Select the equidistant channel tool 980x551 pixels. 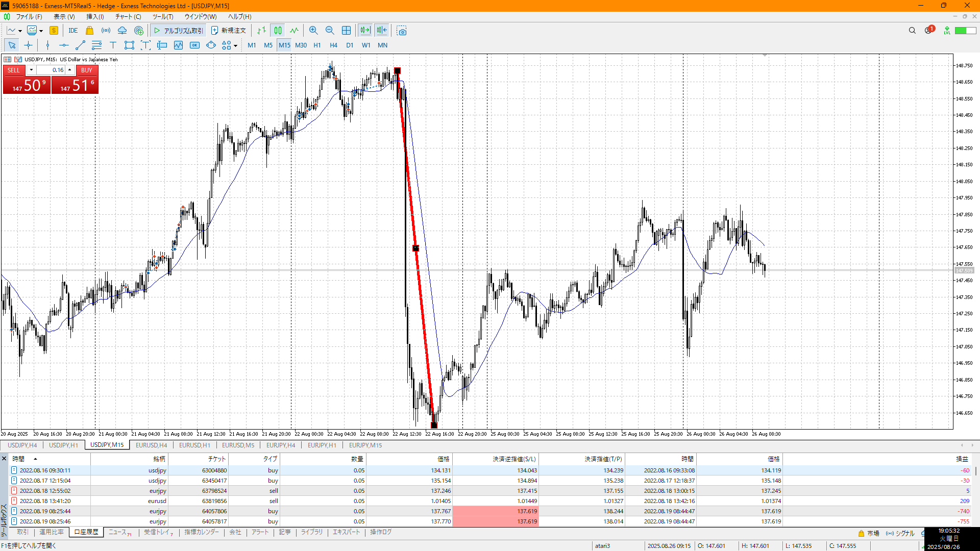(96, 45)
